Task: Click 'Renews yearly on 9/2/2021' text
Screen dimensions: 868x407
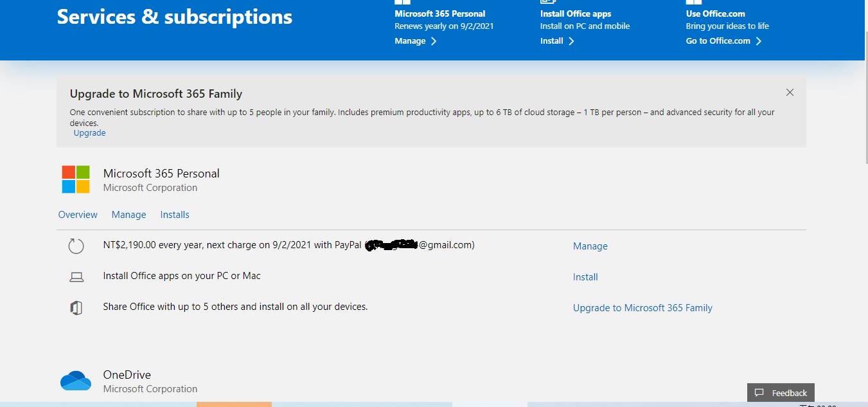Action: [x=444, y=26]
